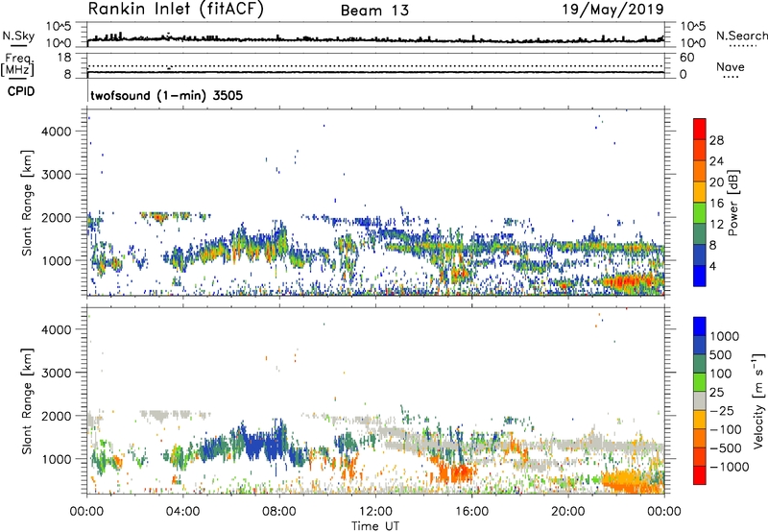The image size is (768, 532).
Task: Click the '12:00' time tick label
Action: click(375, 512)
